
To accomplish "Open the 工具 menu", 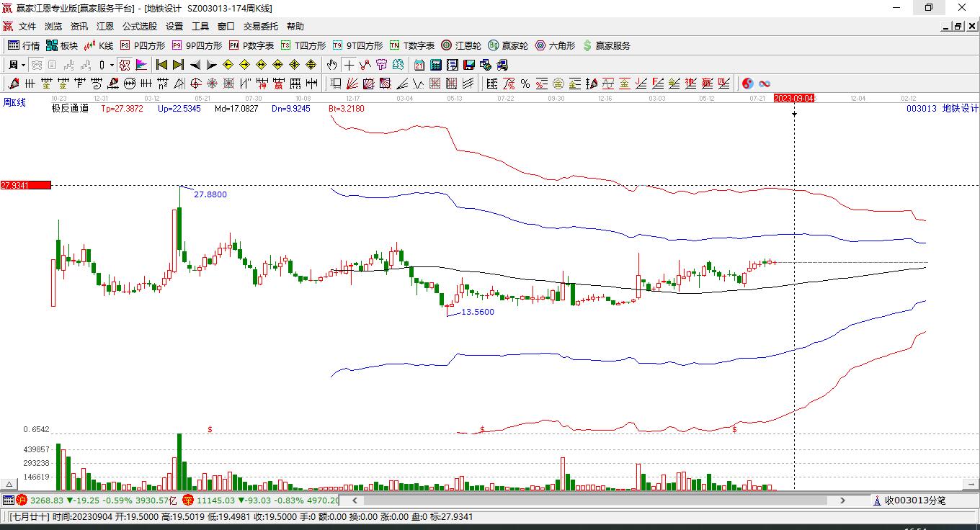I will coord(200,27).
